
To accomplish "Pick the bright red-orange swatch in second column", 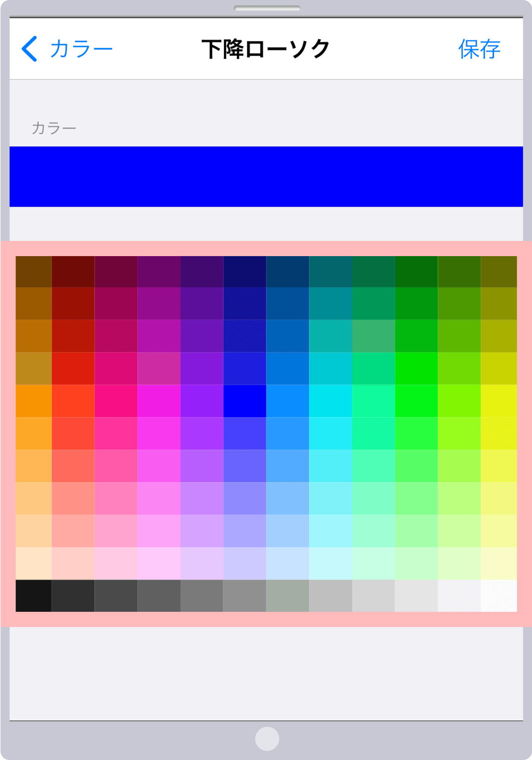I will coord(73,401).
